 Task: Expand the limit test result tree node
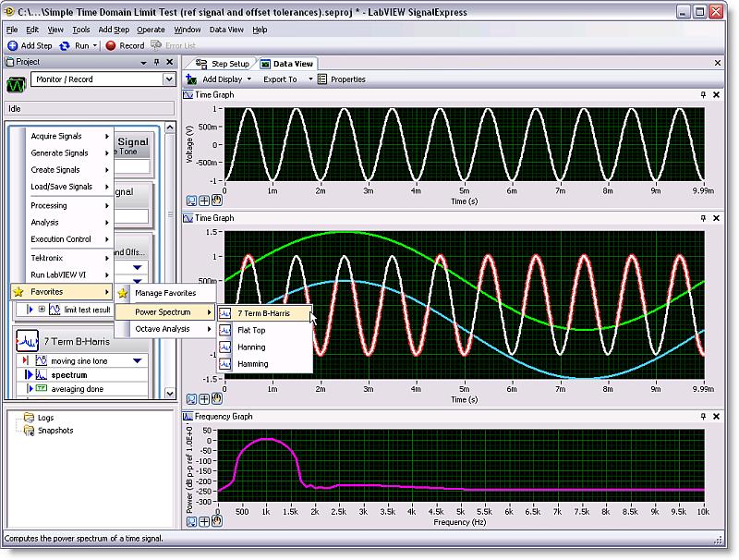tap(42, 310)
